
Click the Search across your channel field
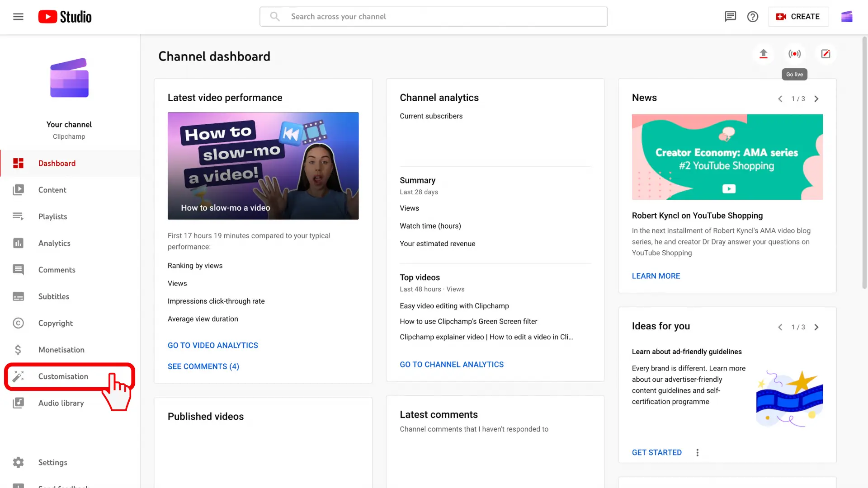pos(434,16)
